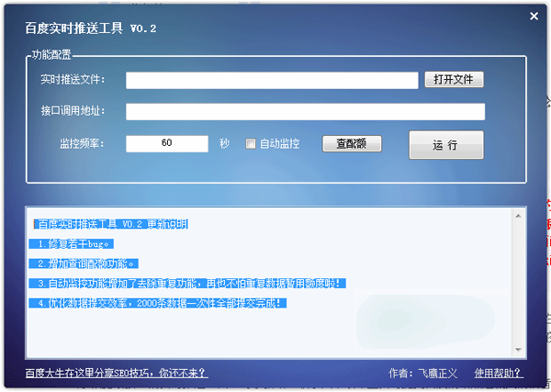Click the window title 百度实时推送工具 V0.2
The height and width of the screenshot is (392, 551).
click(x=91, y=28)
